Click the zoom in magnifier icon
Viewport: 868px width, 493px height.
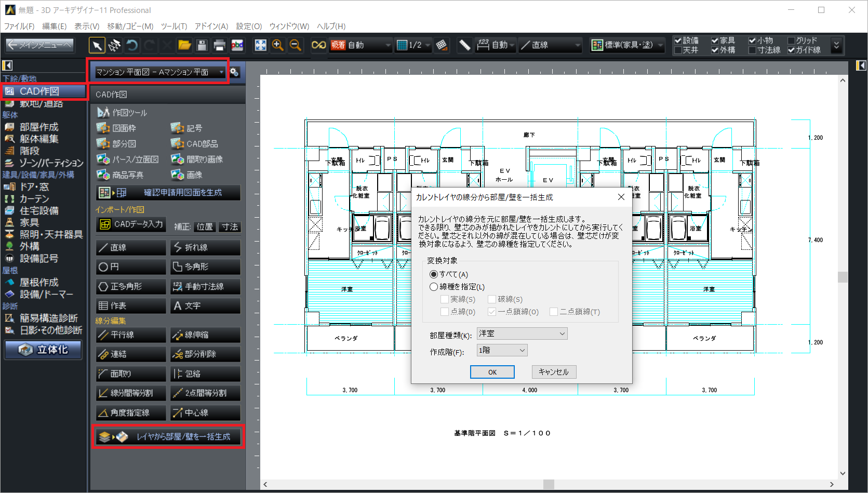pos(278,46)
